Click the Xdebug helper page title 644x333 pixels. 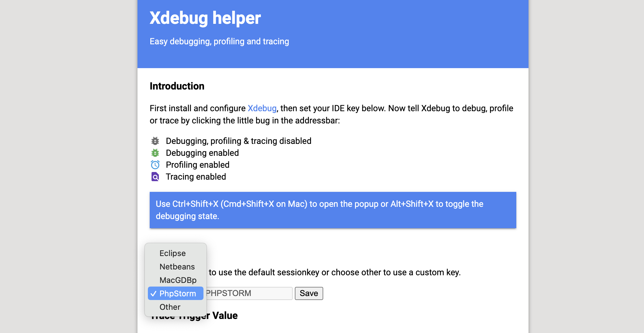[x=205, y=18]
